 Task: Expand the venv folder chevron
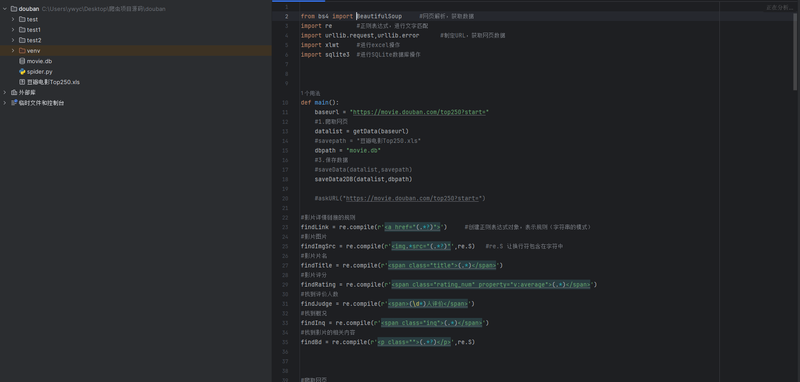[13, 50]
